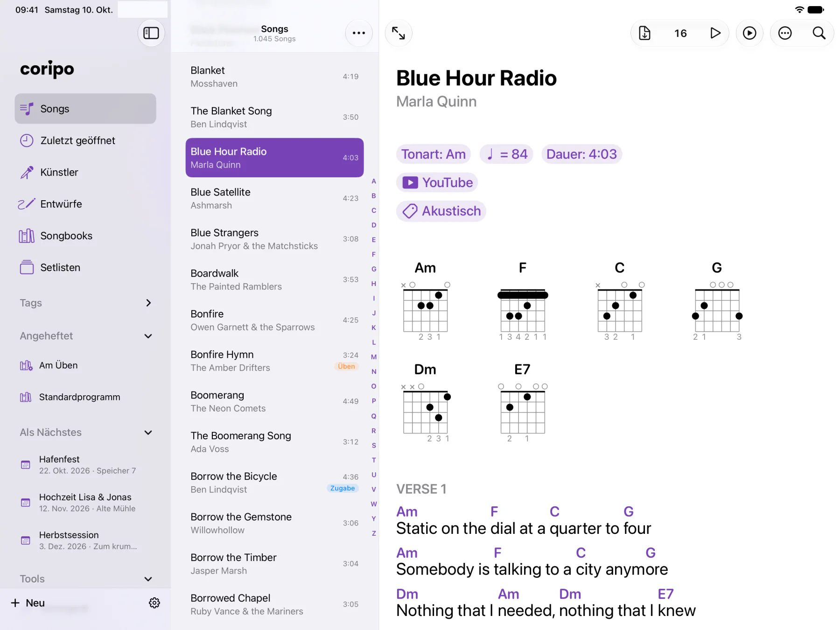Click the Akustisch tag chip

click(x=441, y=211)
